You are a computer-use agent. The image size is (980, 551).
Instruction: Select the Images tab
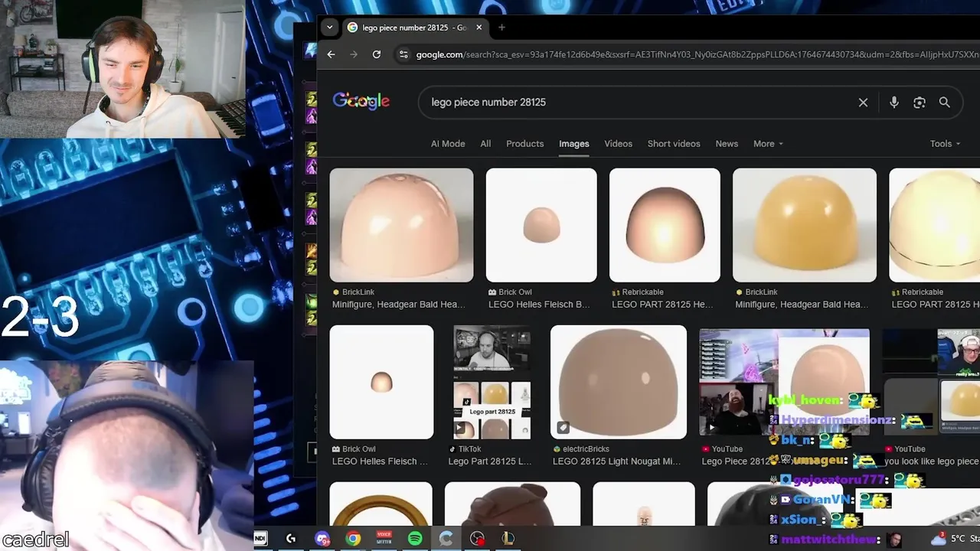[573, 144]
